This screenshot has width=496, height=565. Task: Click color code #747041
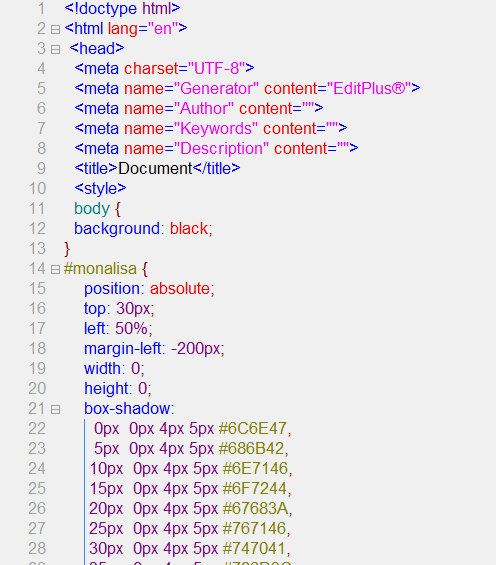tap(255, 548)
